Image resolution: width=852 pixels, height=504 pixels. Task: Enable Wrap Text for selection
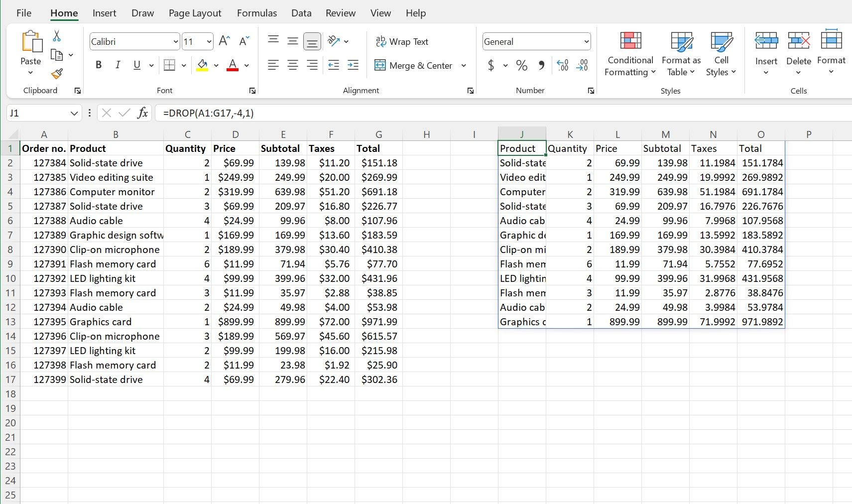tap(403, 41)
